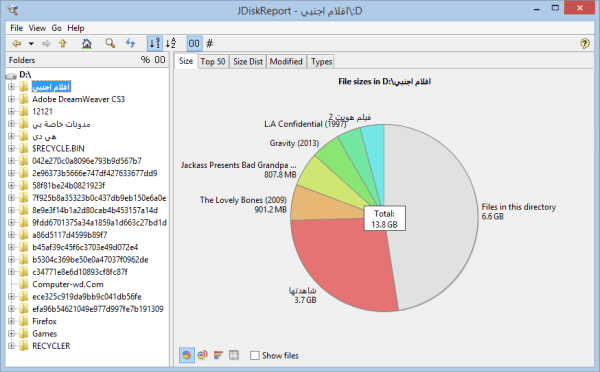Click the Refresh arrows icon
Viewport: 600px width, 372px height.
pyautogui.click(x=130, y=43)
